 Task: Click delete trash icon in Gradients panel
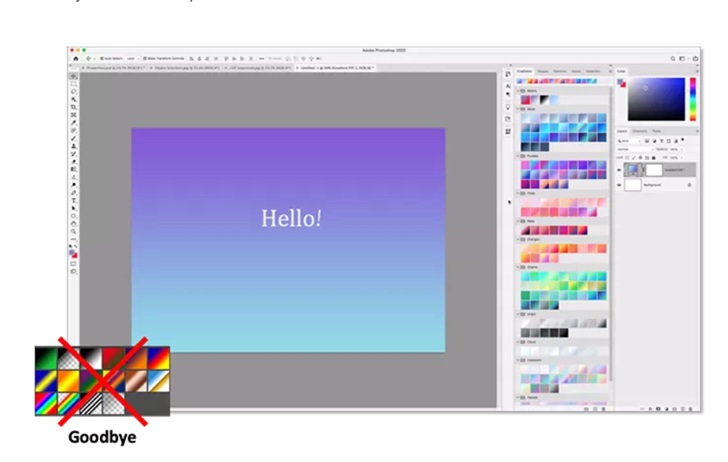[x=603, y=409]
